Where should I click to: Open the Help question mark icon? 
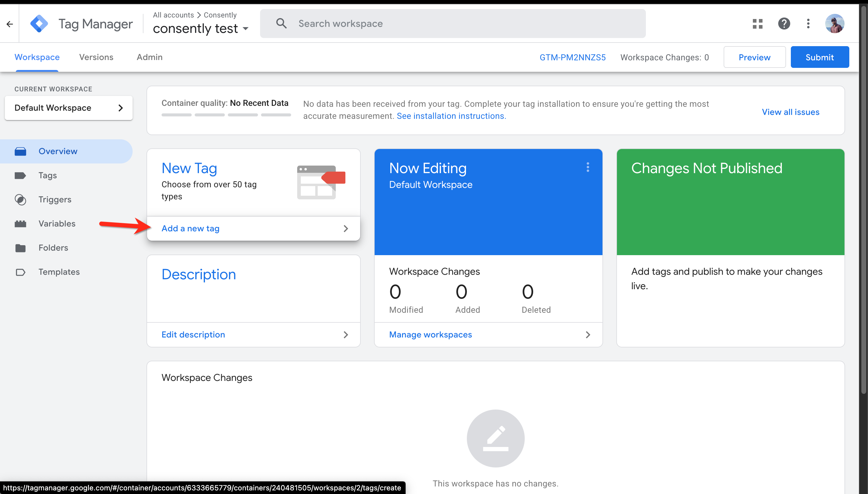(x=784, y=24)
